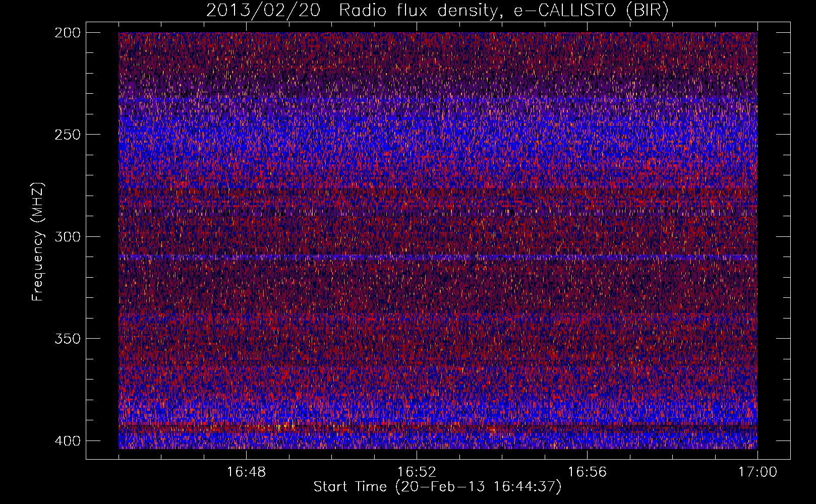Click the 16:48 time tick label
Screen dimensions: 816x504
(x=246, y=472)
